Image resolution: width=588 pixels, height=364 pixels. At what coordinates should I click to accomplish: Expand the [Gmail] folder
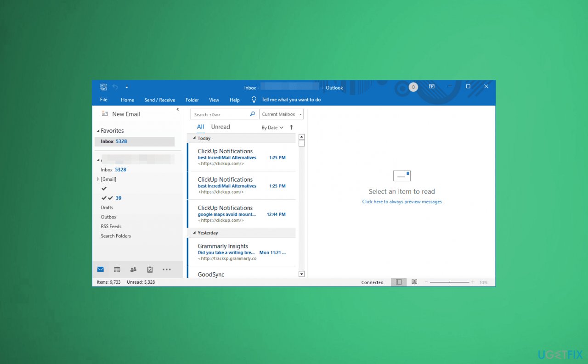pyautogui.click(x=98, y=179)
